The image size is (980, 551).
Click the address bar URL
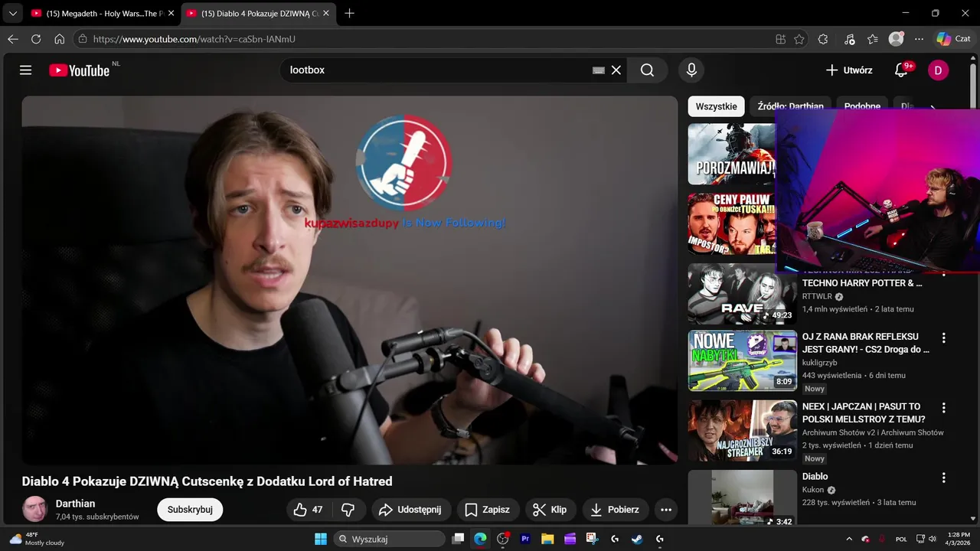click(x=194, y=39)
